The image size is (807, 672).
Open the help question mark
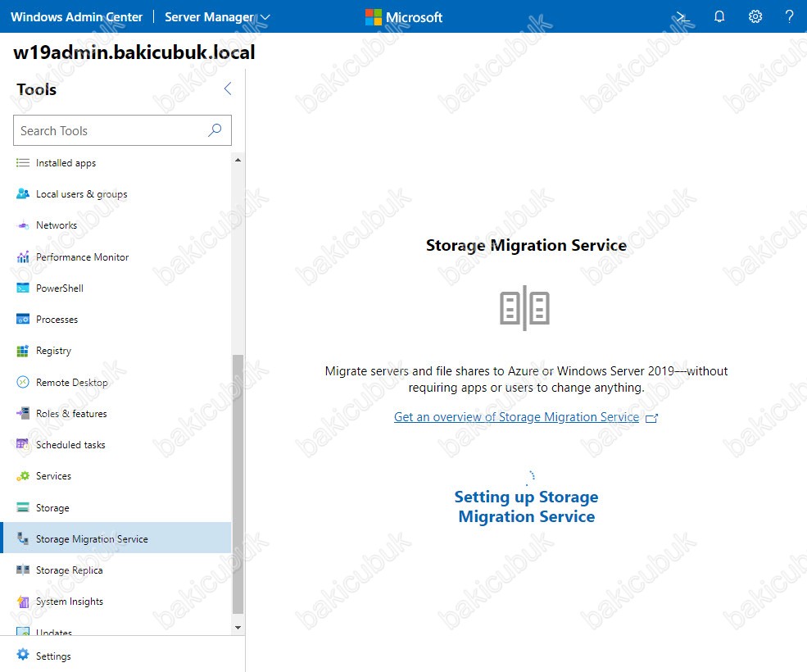(x=790, y=16)
